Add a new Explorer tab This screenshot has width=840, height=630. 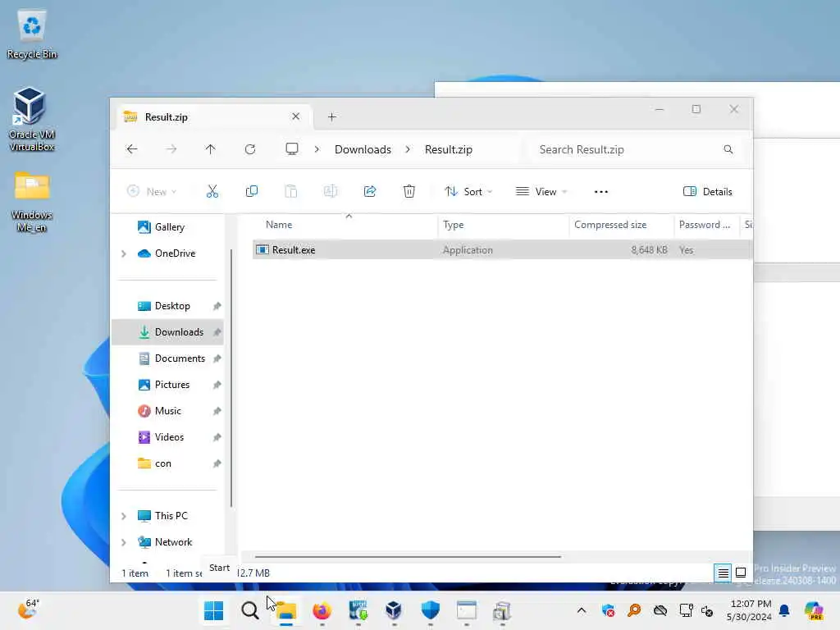pos(331,116)
